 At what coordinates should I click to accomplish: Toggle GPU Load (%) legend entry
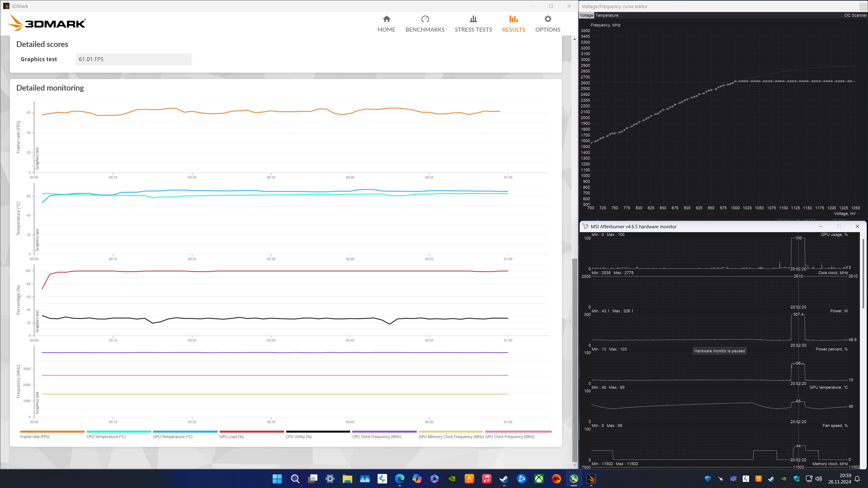pos(231,436)
